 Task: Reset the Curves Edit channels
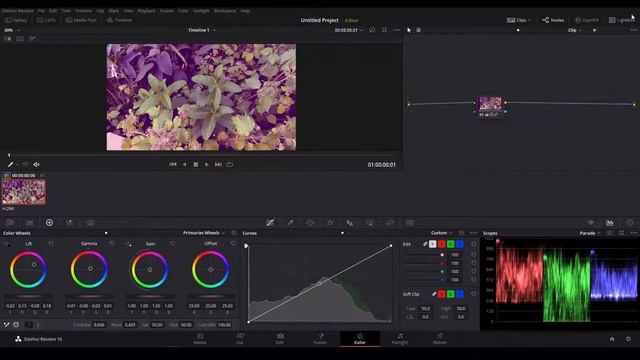coord(473,244)
